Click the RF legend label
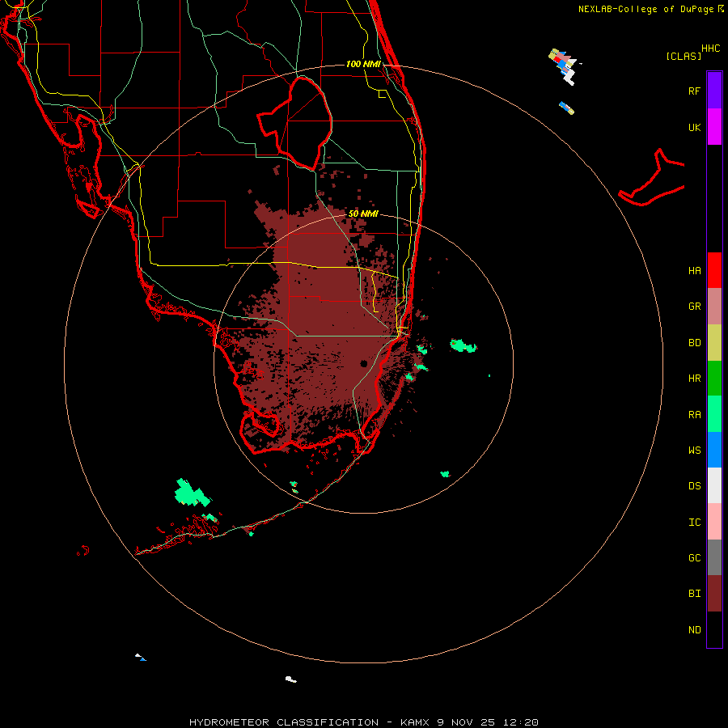The height and width of the screenshot is (728, 728). click(x=694, y=91)
